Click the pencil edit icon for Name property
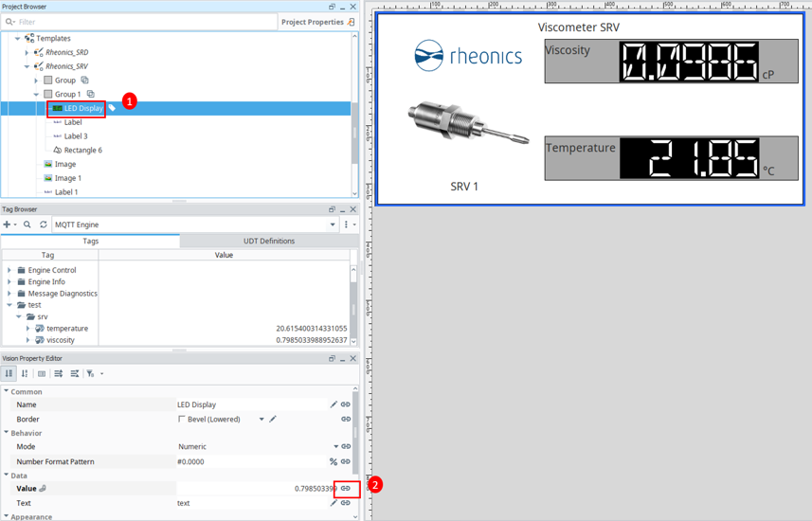The image size is (812, 521). pyautogui.click(x=334, y=404)
